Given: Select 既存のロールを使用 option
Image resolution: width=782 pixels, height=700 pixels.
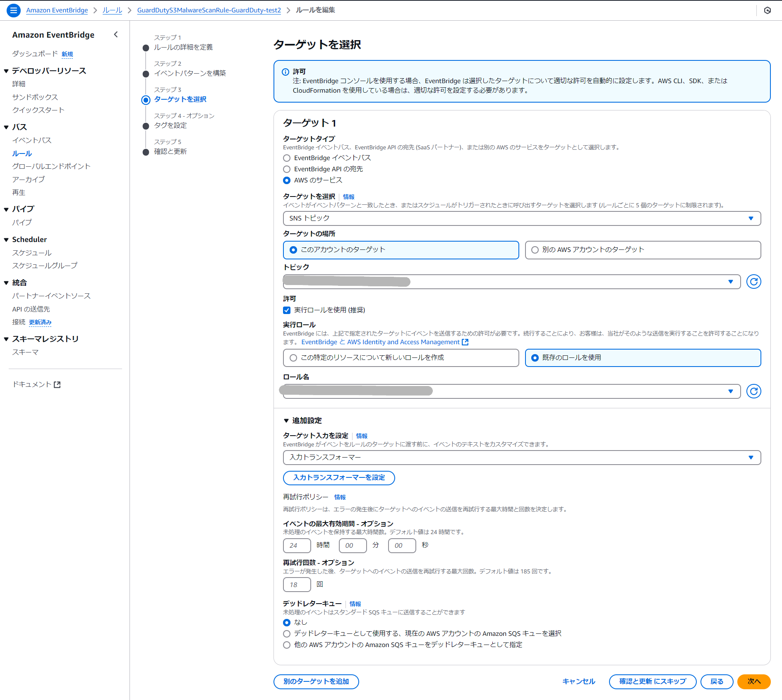Looking at the screenshot, I should (x=643, y=358).
